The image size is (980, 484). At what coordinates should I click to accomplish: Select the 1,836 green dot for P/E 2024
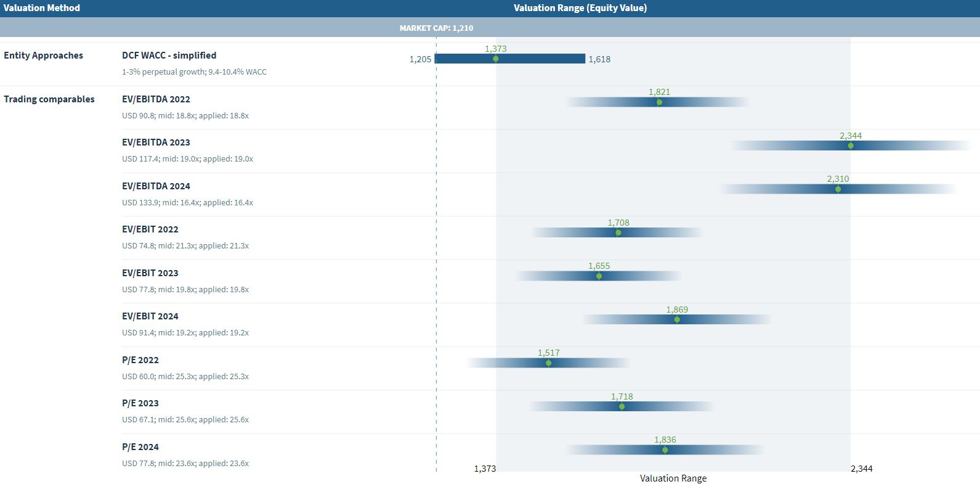click(x=665, y=450)
